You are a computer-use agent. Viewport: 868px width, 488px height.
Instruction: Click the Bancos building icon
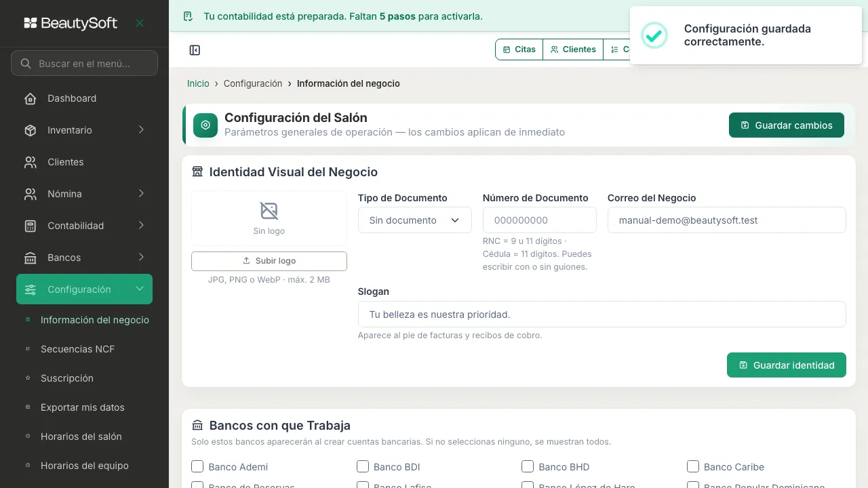click(x=31, y=258)
